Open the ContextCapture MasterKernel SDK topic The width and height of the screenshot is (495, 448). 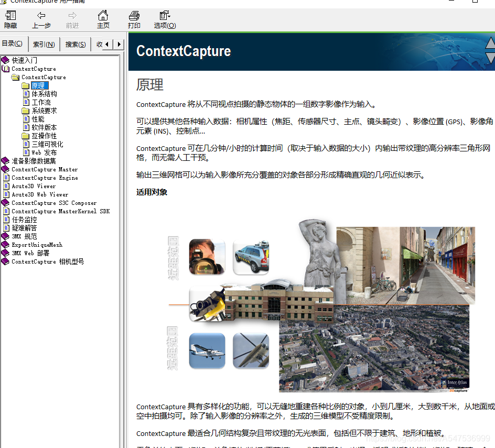click(61, 211)
